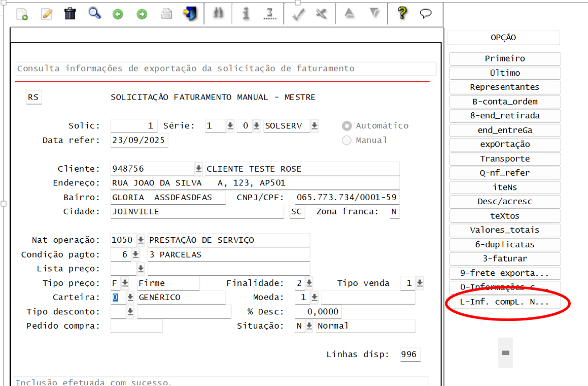The width and height of the screenshot is (588, 386).
Task: Click the information 'i' icon
Action: coord(246,14)
